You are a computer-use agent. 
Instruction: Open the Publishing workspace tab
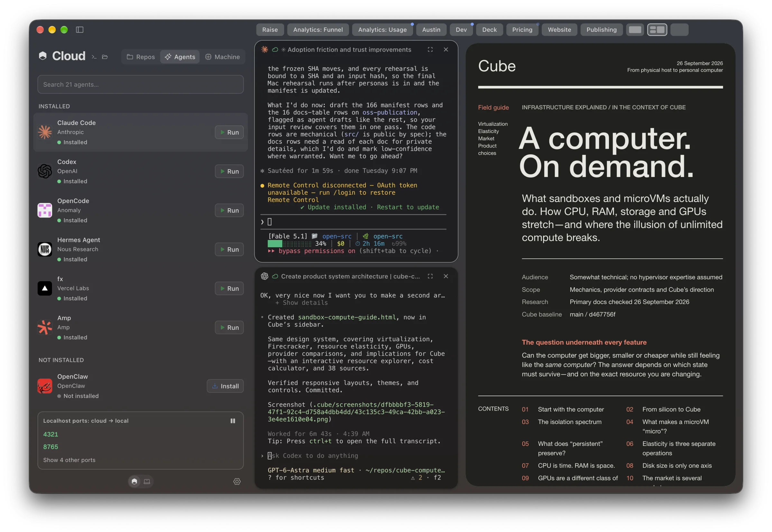(601, 30)
